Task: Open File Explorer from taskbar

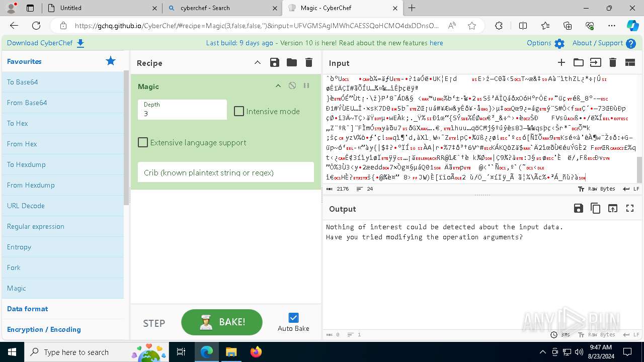Action: tap(231, 352)
